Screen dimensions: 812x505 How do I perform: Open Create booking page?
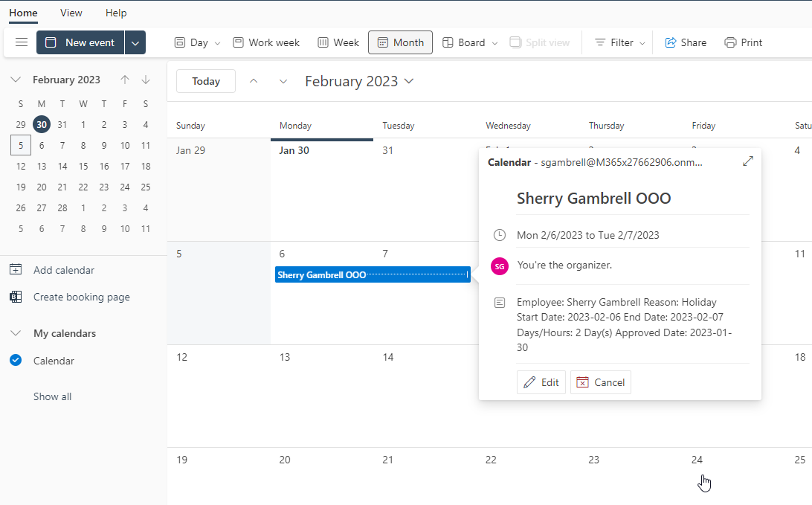tap(81, 297)
